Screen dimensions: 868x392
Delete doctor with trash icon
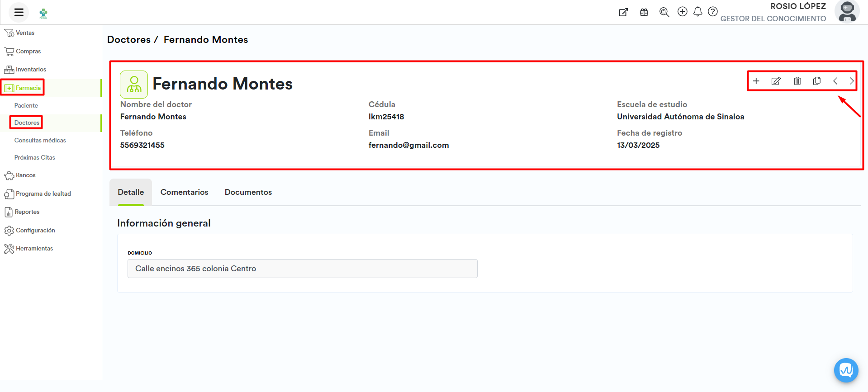797,81
